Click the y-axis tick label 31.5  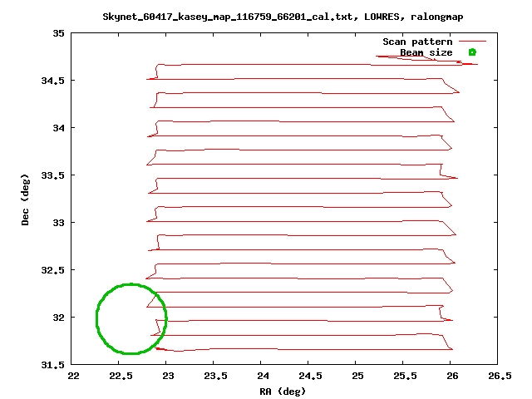click(x=52, y=365)
